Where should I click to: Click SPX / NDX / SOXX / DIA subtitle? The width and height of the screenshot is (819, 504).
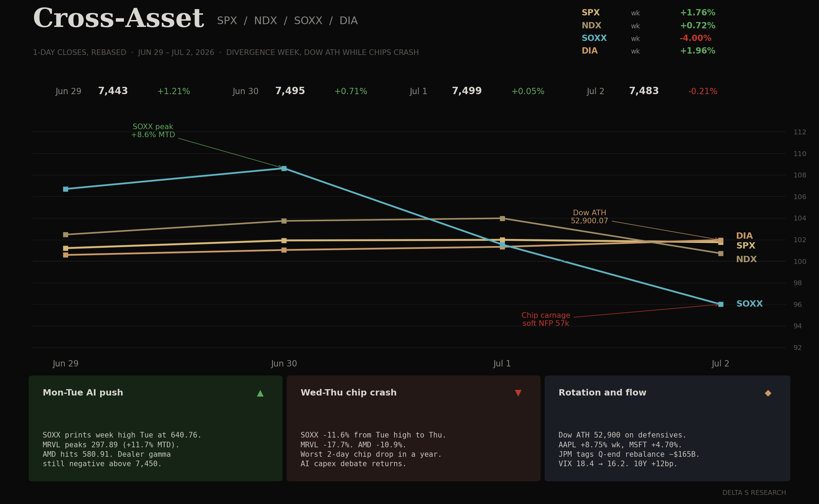(287, 21)
